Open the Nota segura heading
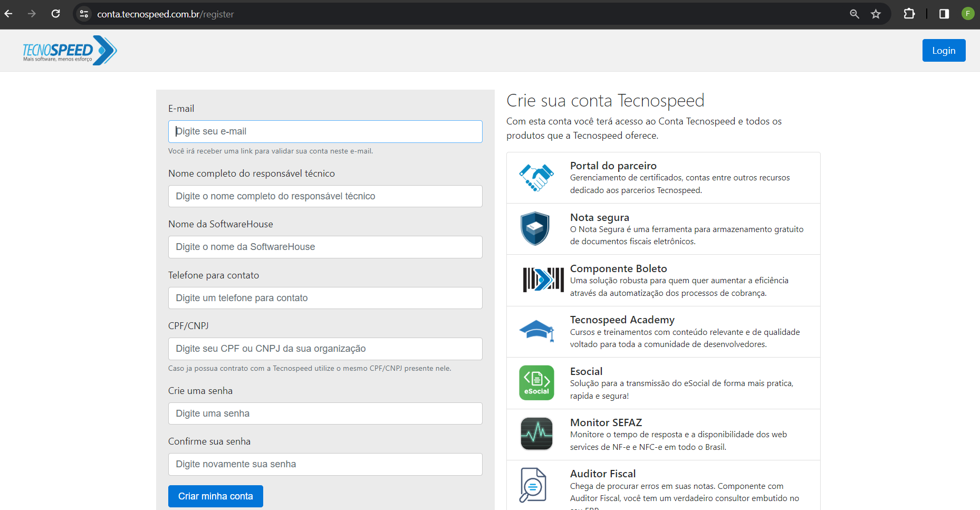Image resolution: width=980 pixels, height=510 pixels. 600,217
